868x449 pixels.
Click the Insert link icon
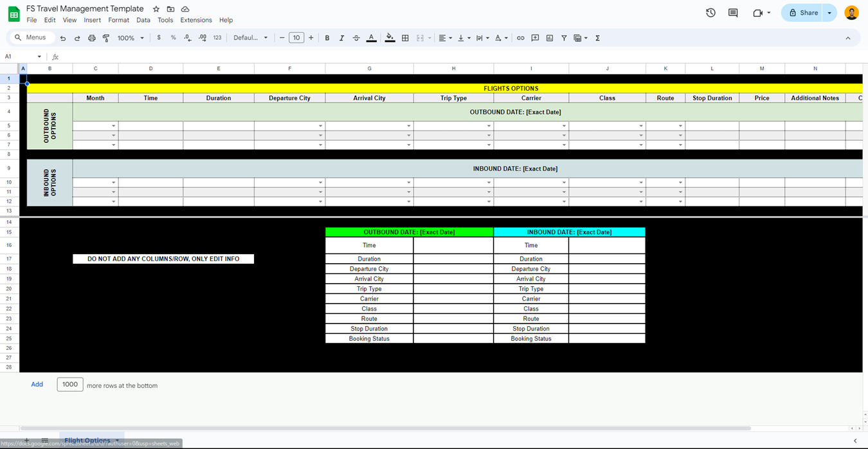[x=521, y=38]
